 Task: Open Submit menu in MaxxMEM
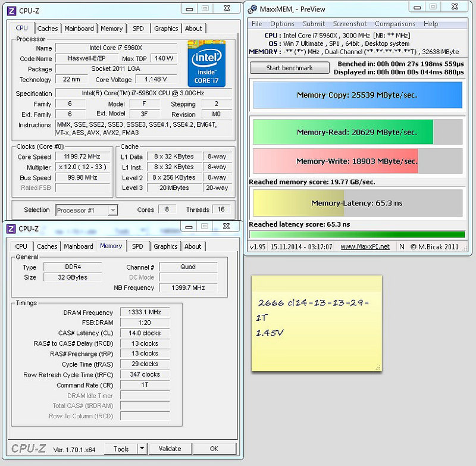click(x=314, y=24)
